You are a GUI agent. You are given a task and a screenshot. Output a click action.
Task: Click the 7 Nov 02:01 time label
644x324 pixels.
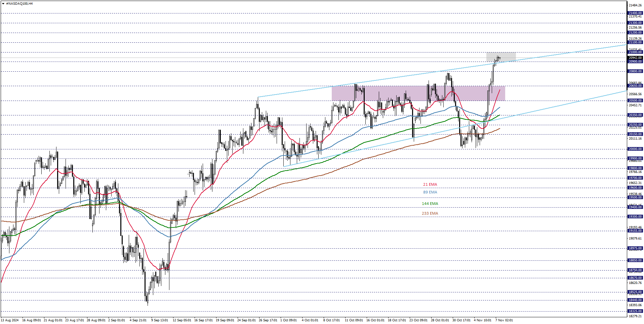tap(504, 320)
